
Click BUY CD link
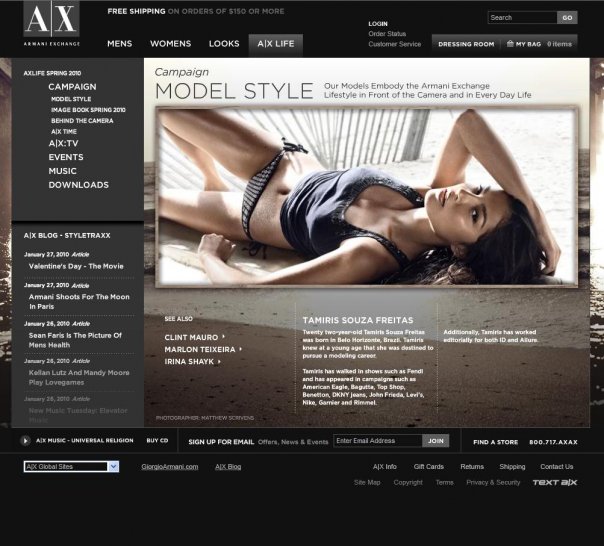[157, 440]
